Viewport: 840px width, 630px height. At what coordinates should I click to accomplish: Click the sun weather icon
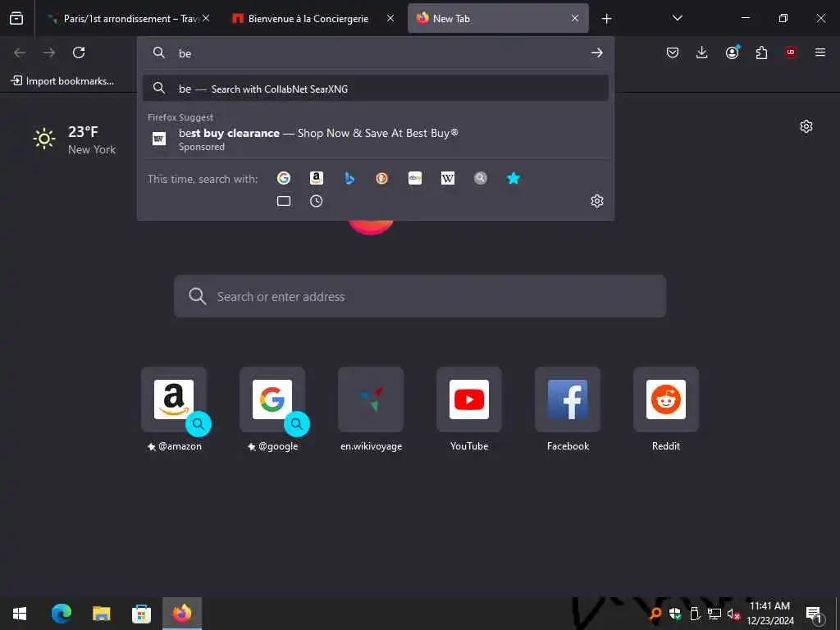click(x=44, y=139)
